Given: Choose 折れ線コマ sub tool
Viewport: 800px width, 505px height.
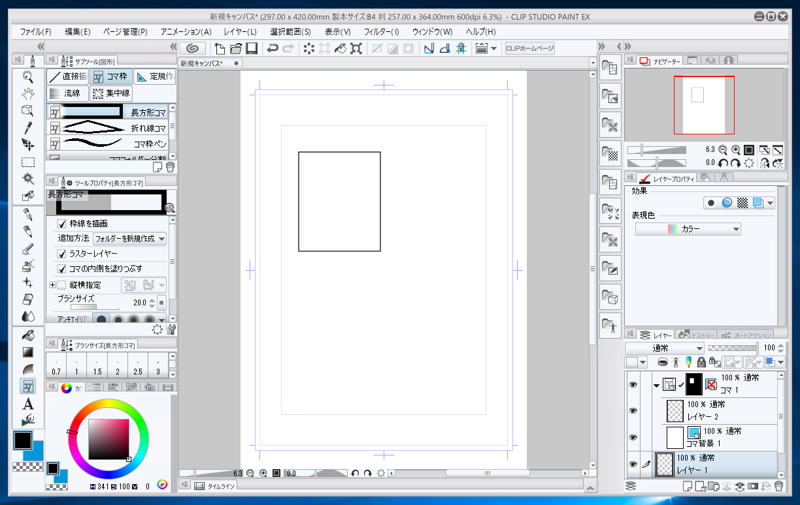Looking at the screenshot, I should (108, 128).
